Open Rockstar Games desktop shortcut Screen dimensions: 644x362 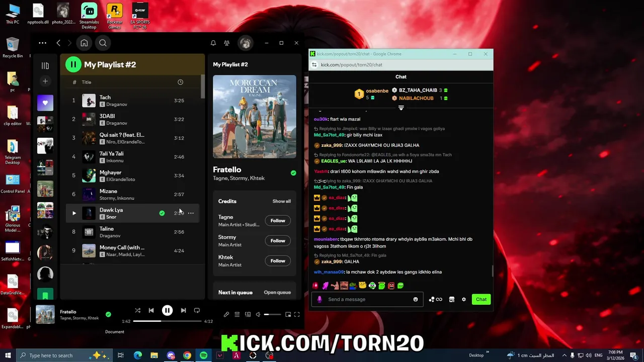pyautogui.click(x=115, y=16)
